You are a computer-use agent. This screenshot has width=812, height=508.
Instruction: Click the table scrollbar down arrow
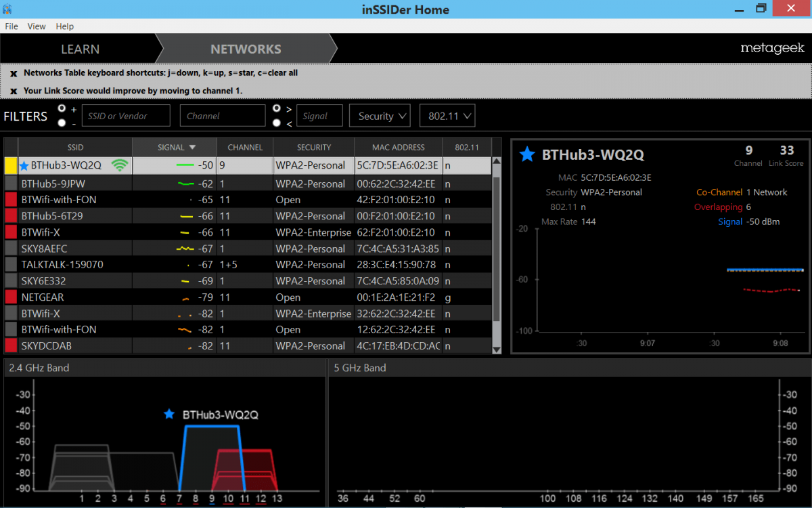click(497, 350)
